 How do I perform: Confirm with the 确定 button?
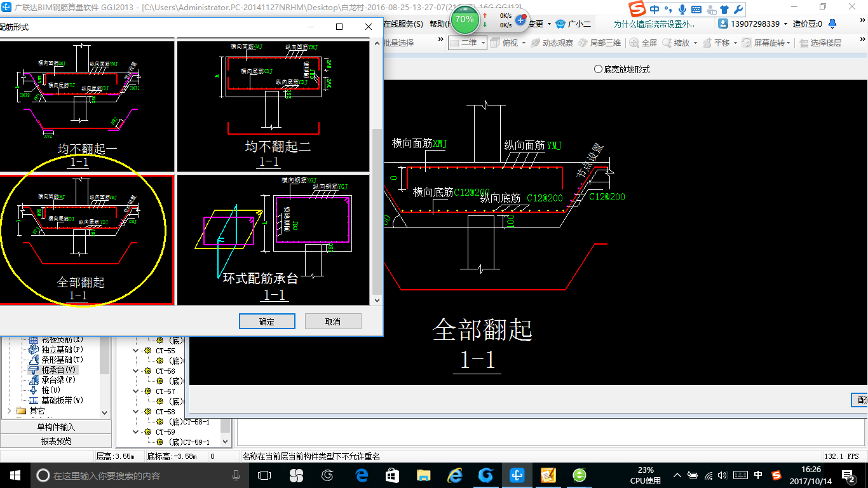point(267,322)
